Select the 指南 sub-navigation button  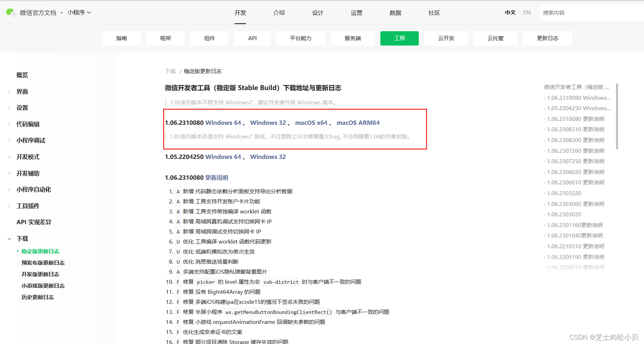121,38
